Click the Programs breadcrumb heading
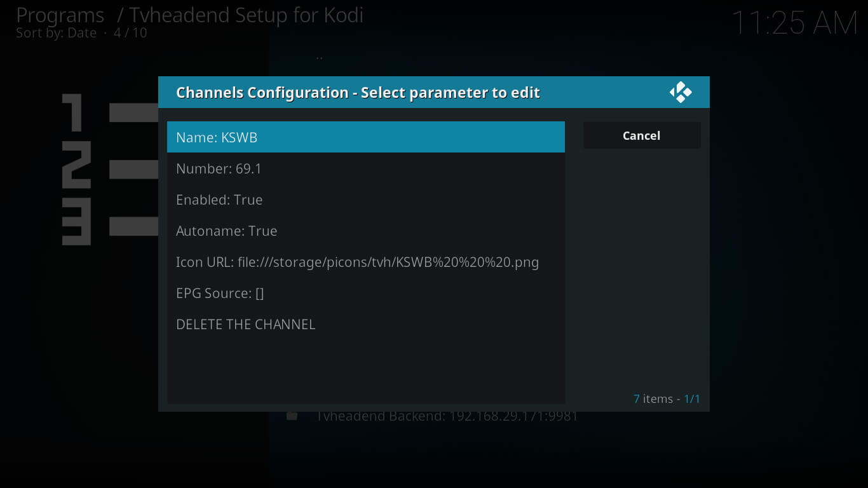This screenshot has height=488, width=868. (x=60, y=15)
